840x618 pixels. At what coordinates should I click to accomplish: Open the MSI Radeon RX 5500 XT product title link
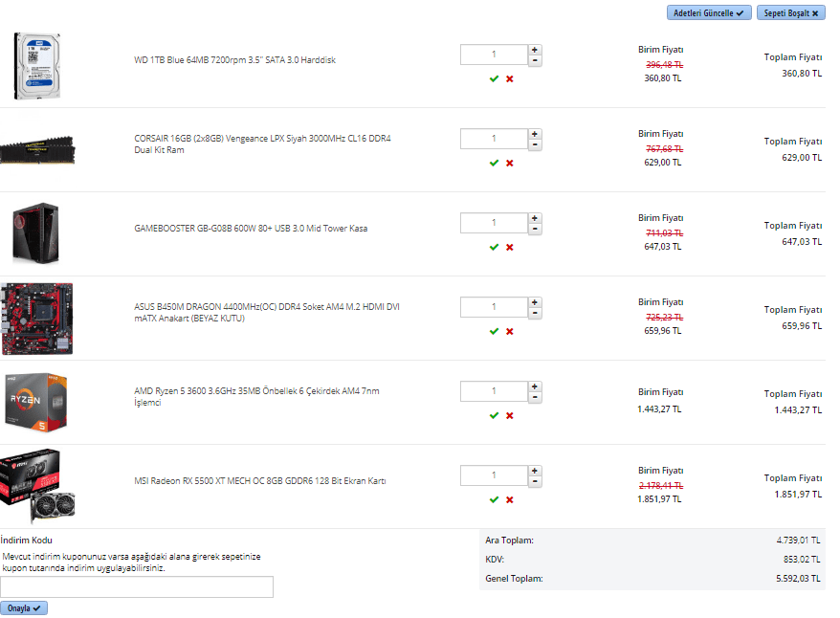pyautogui.click(x=259, y=481)
